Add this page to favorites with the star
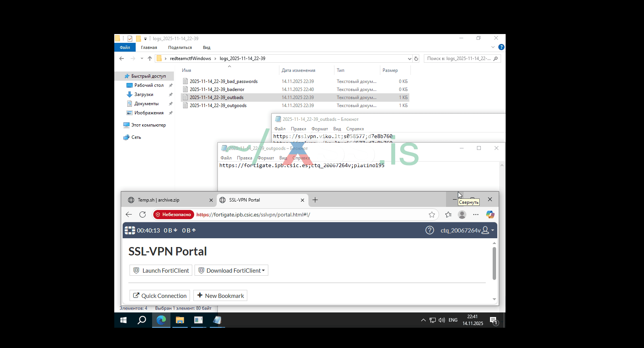The height and width of the screenshot is (348, 644). coord(432,215)
